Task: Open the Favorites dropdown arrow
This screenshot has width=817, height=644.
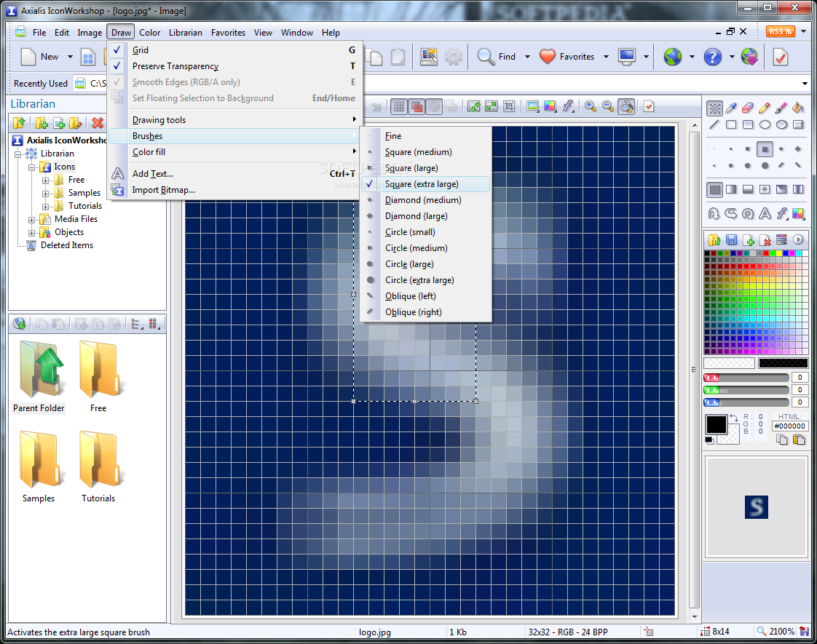Action: pos(606,57)
